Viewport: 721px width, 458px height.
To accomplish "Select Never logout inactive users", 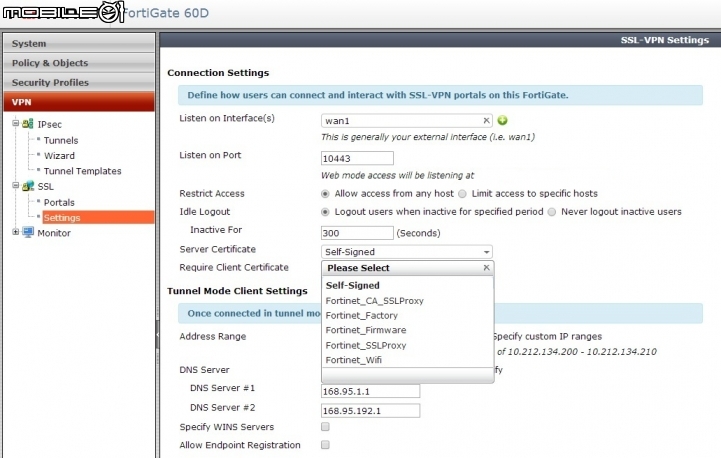I will pyautogui.click(x=552, y=212).
